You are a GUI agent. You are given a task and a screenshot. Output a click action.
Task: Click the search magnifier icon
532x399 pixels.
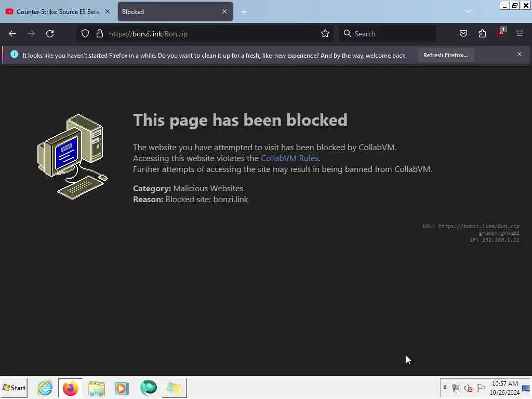347,34
